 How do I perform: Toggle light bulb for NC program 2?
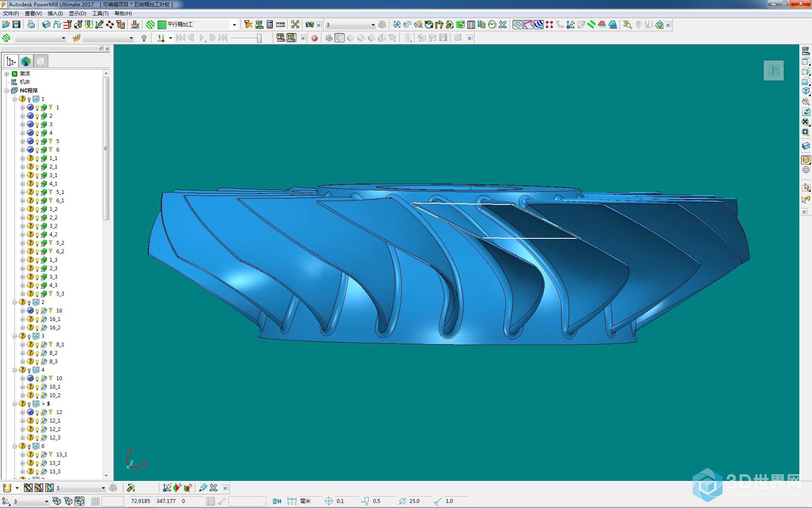tap(29, 302)
